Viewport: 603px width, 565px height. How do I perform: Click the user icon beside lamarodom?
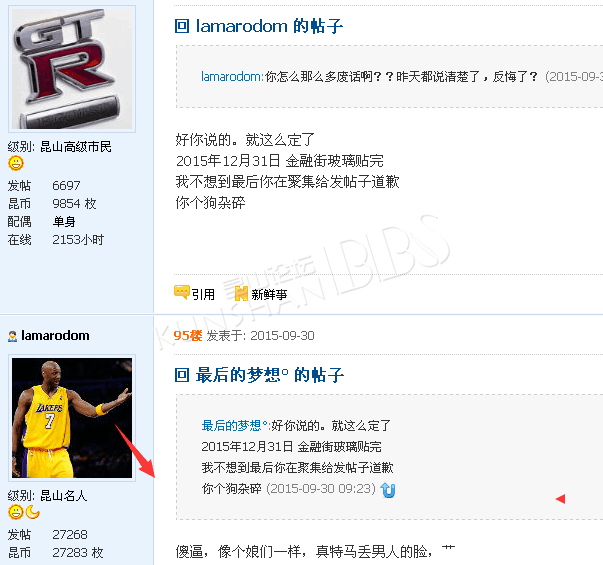(x=12, y=336)
